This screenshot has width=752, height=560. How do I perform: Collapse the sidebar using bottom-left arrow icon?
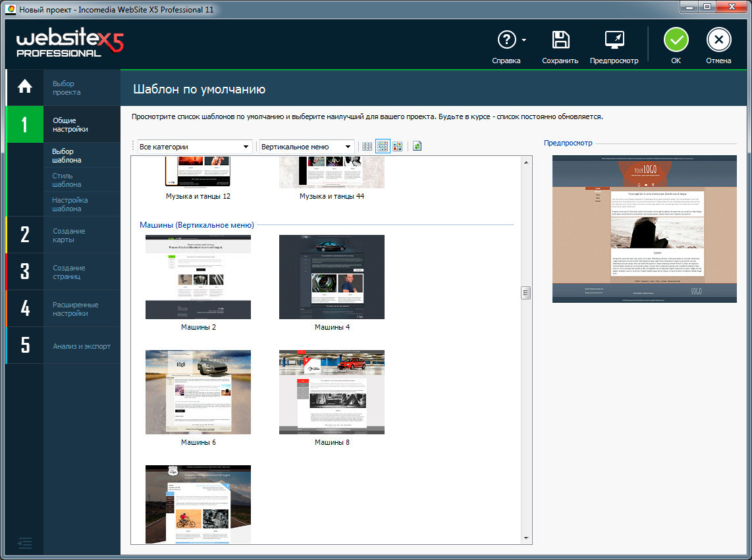24,543
